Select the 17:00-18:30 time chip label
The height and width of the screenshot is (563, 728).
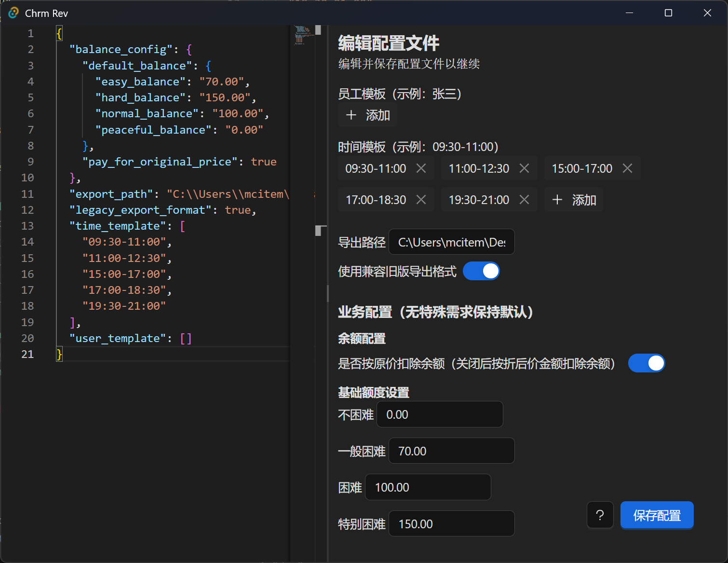(376, 200)
